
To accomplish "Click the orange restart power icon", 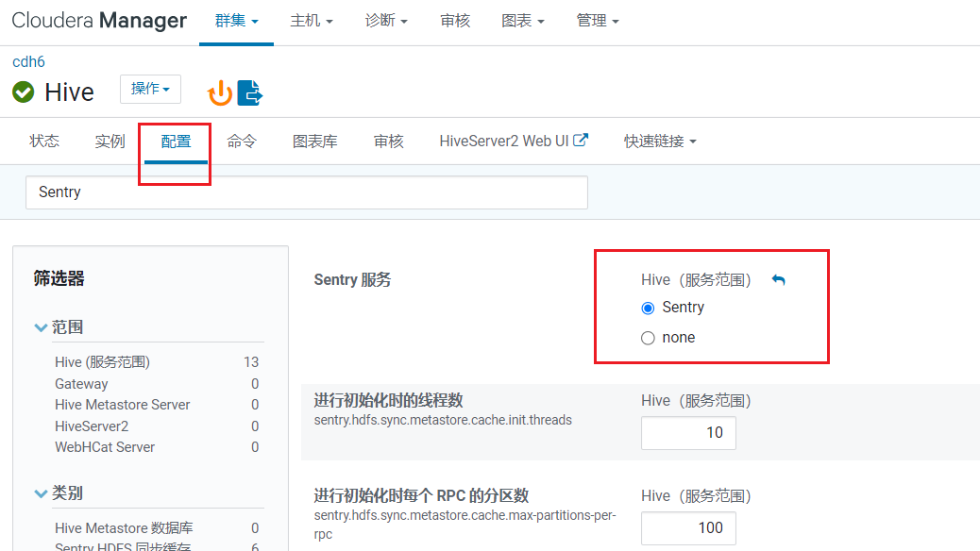I will coord(220,93).
